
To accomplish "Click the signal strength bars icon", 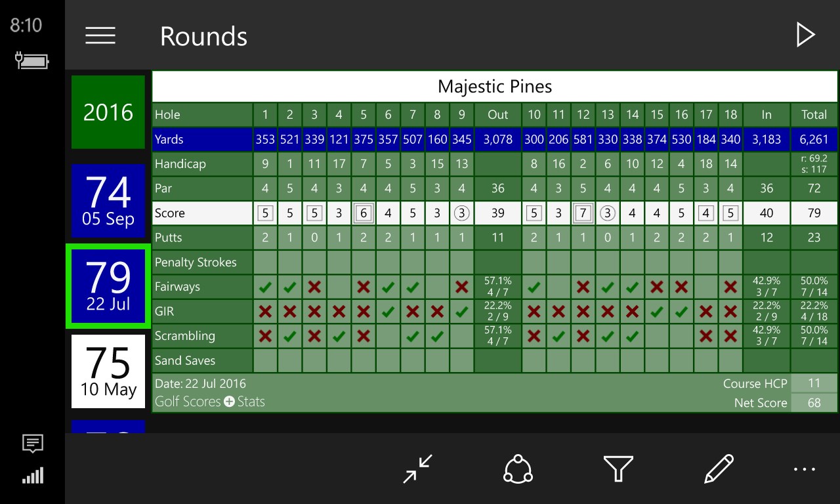I will 32,475.
